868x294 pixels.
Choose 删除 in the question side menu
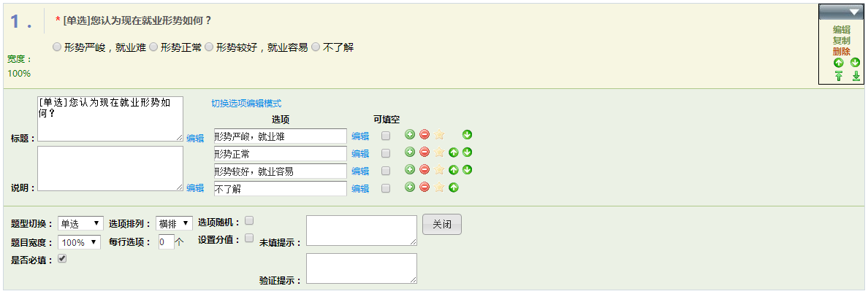842,51
